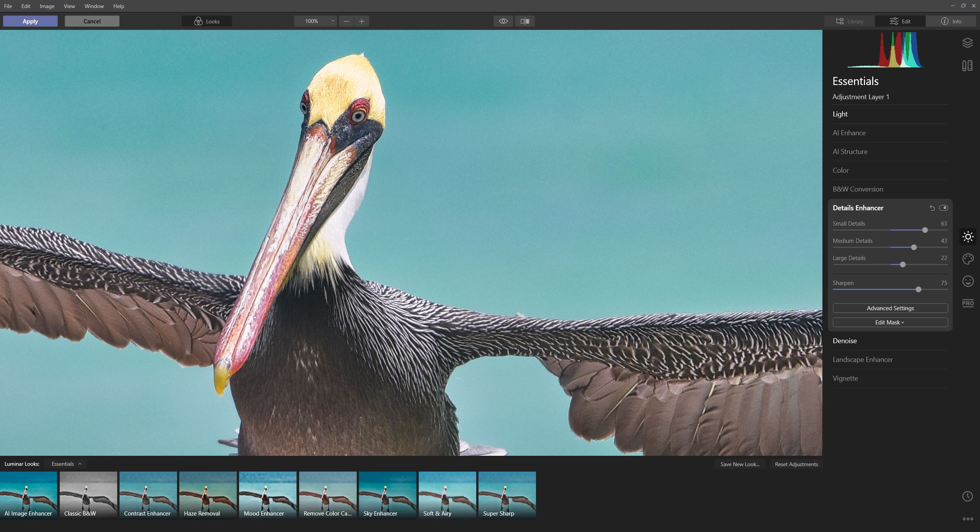980x532 pixels.
Task: Click the compare split-view icon
Action: 524,21
